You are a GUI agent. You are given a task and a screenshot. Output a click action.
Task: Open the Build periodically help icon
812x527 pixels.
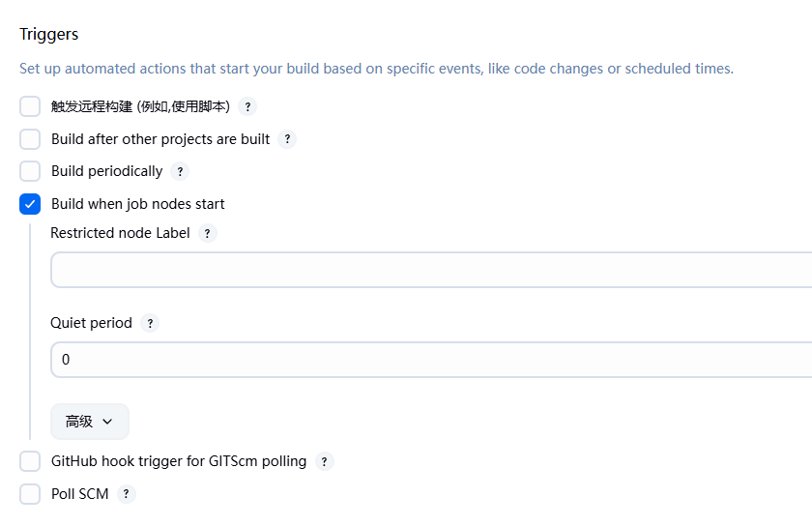(x=179, y=171)
